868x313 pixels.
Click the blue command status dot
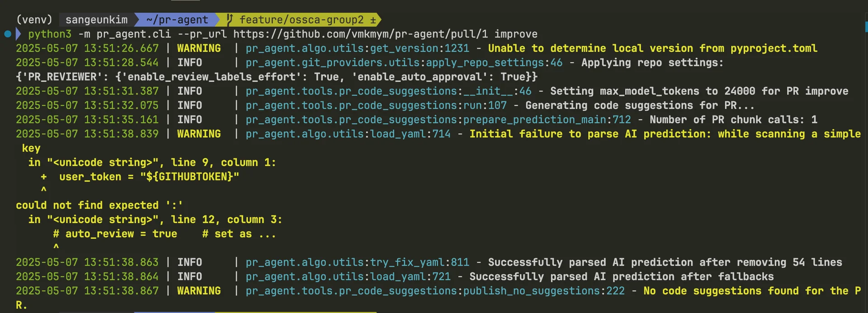click(x=8, y=34)
